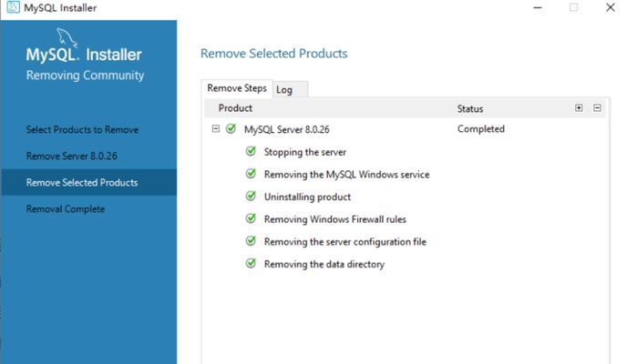Viewport: 626px width, 364px height.
Task: Collapse the MySQL Server 8.0.26 tree node
Action: (216, 129)
